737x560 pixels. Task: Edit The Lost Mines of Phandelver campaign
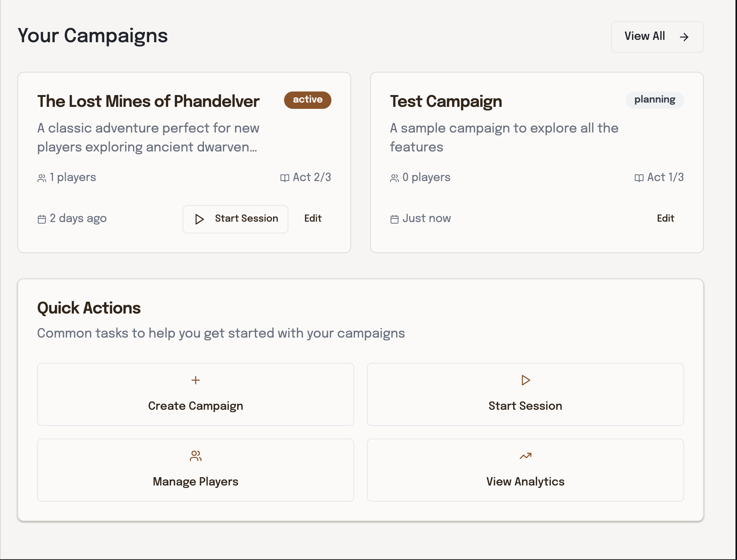[313, 218]
